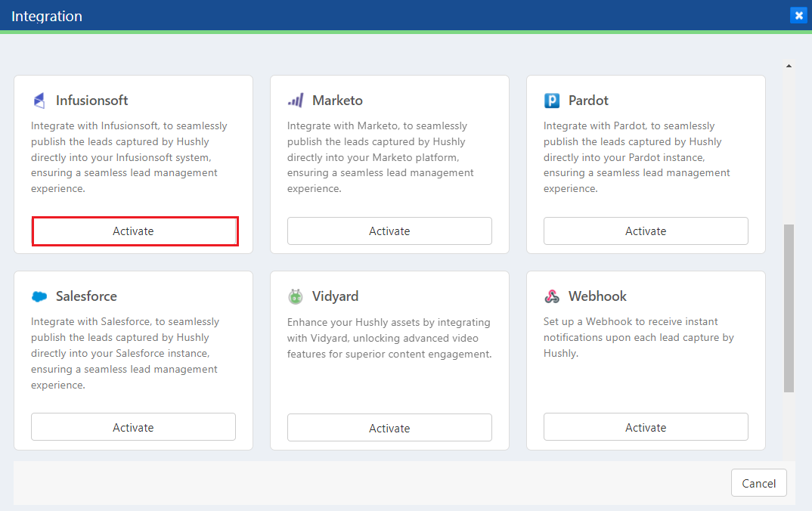Click the Salesforce cloud logo icon
812x511 pixels.
[x=39, y=296]
